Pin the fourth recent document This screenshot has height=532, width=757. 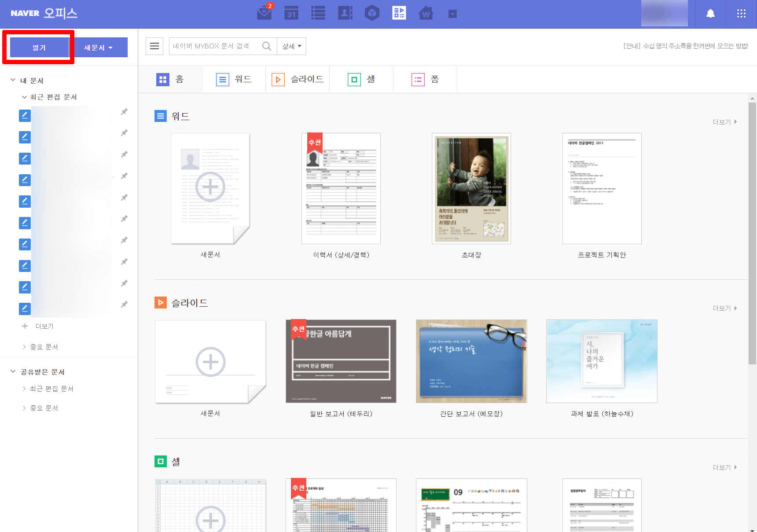(x=124, y=176)
